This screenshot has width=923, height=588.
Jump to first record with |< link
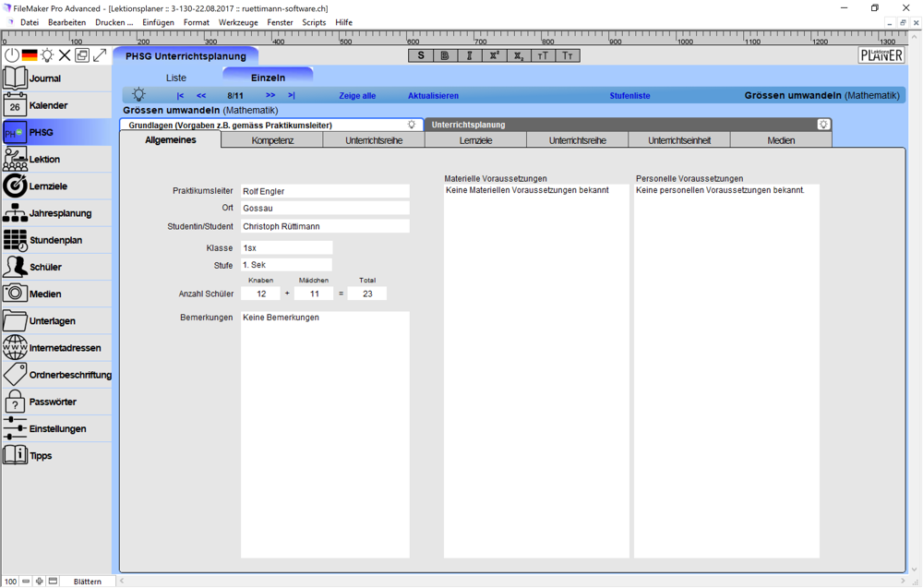pyautogui.click(x=180, y=95)
